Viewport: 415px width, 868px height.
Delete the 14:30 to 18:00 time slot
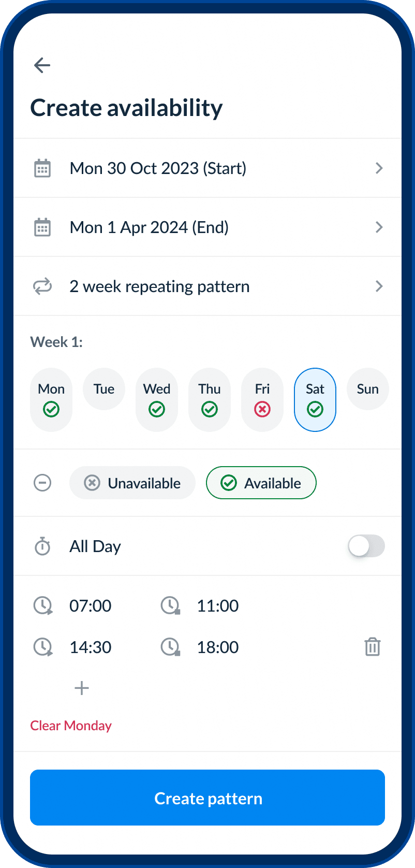pyautogui.click(x=373, y=647)
